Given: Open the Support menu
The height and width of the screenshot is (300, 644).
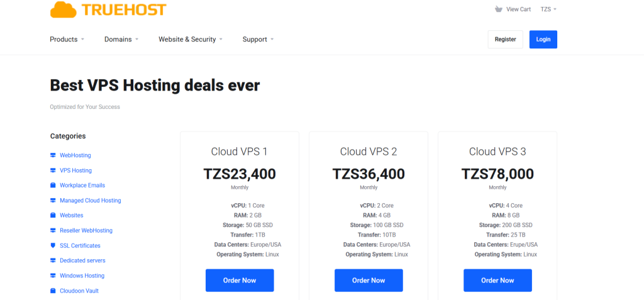Looking at the screenshot, I should click(x=258, y=40).
